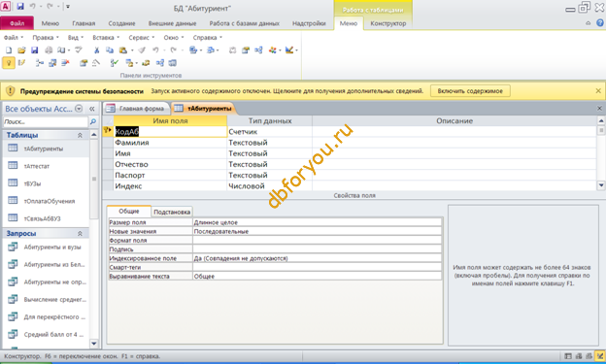Click the Open folder toolbar icon
The height and width of the screenshot is (364, 606).
(x=21, y=50)
